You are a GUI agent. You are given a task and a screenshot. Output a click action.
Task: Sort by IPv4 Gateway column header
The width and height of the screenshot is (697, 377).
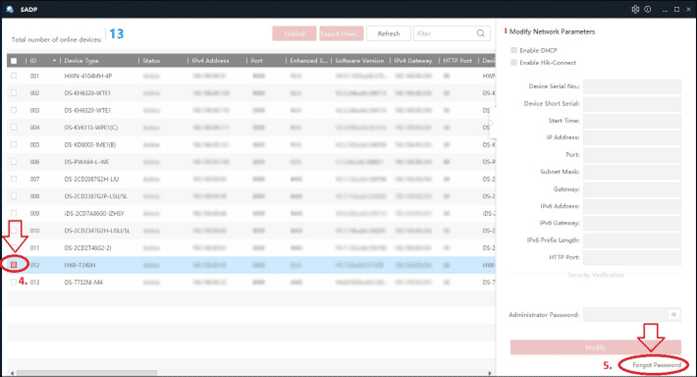[414, 60]
